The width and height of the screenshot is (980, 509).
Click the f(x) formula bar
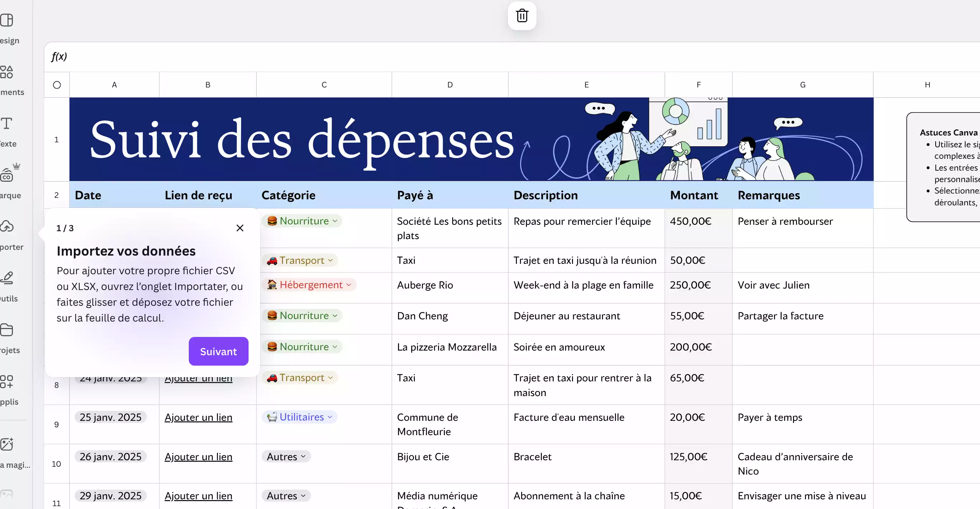512,57
